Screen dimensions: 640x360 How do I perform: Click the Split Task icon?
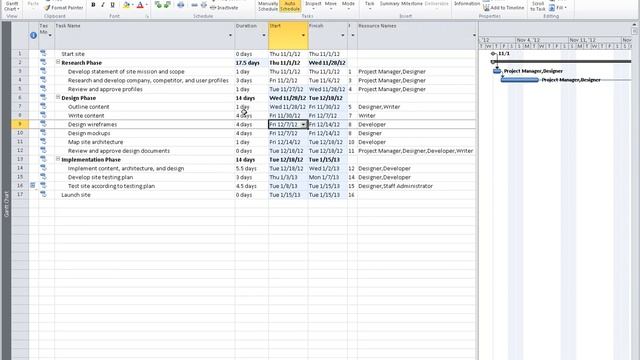coord(180,5)
